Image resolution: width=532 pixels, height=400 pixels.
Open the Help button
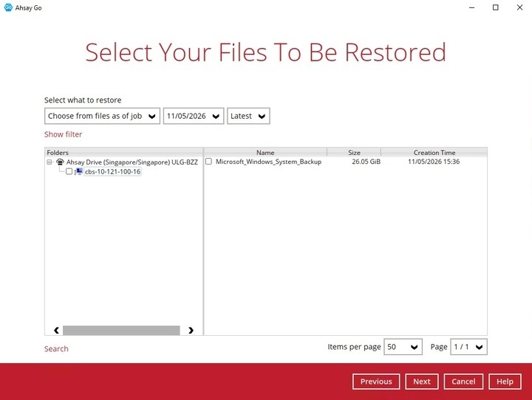point(505,382)
